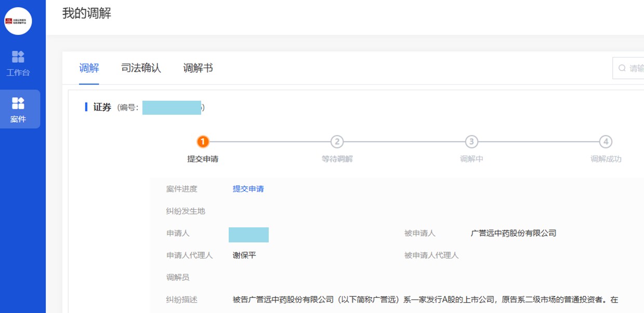
Task: Switch to the 司法确认 tab
Action: point(141,68)
